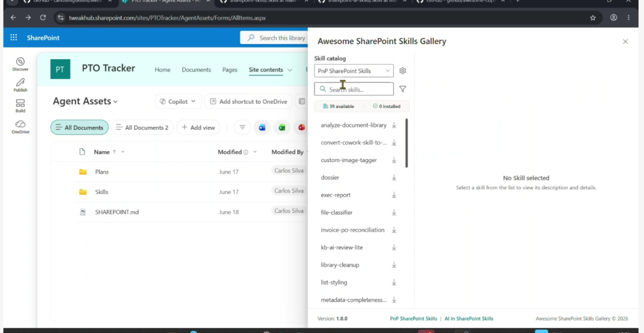
Task: Install the list-styling skill
Action: 394,283
